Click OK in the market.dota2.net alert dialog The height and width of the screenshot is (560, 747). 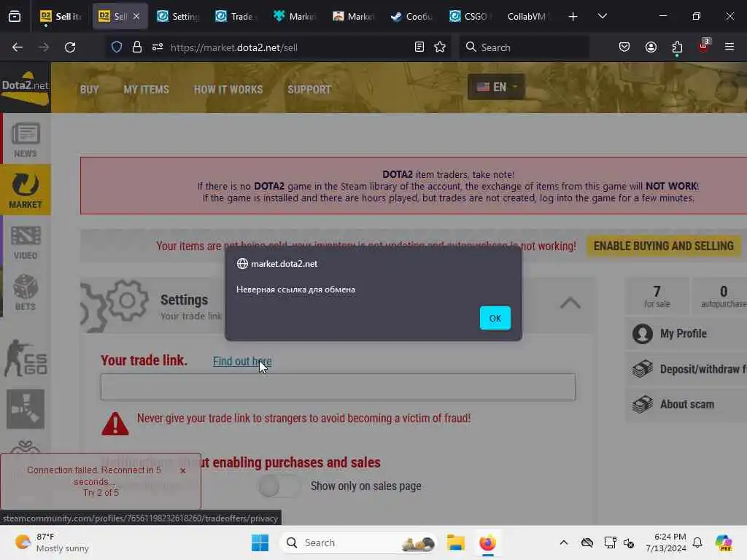[x=495, y=318]
